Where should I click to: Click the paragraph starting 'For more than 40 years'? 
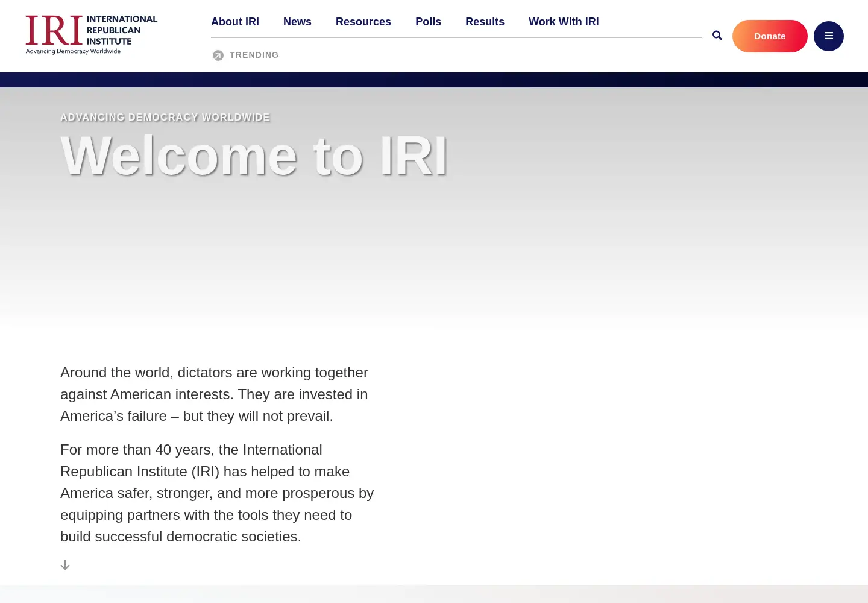pyautogui.click(x=217, y=493)
